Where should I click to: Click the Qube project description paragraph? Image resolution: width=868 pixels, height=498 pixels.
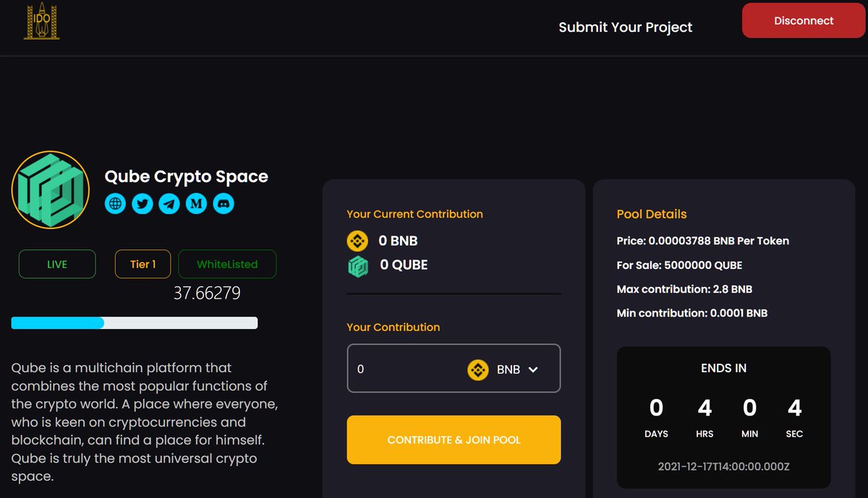click(145, 422)
